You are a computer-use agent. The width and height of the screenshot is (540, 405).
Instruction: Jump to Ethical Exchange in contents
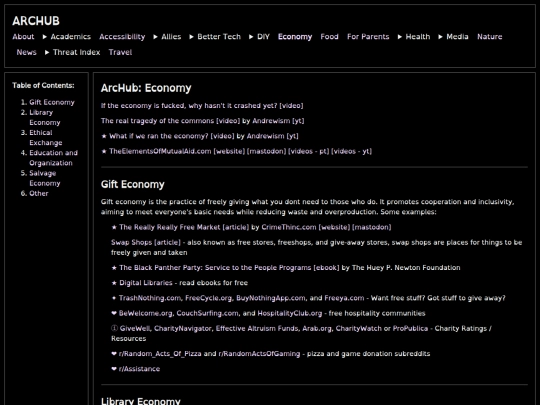(46, 138)
